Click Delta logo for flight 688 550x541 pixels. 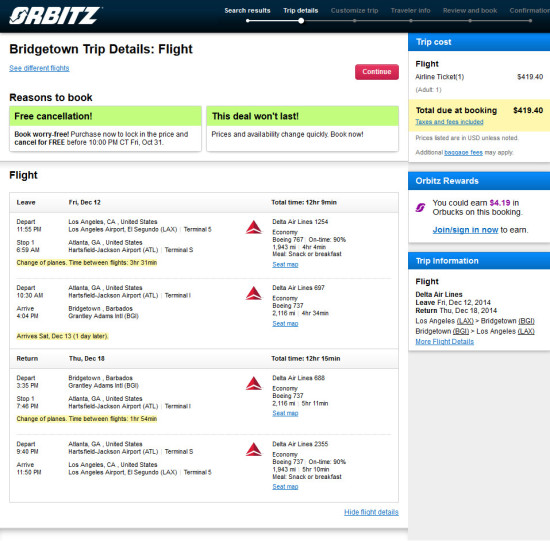[254, 383]
